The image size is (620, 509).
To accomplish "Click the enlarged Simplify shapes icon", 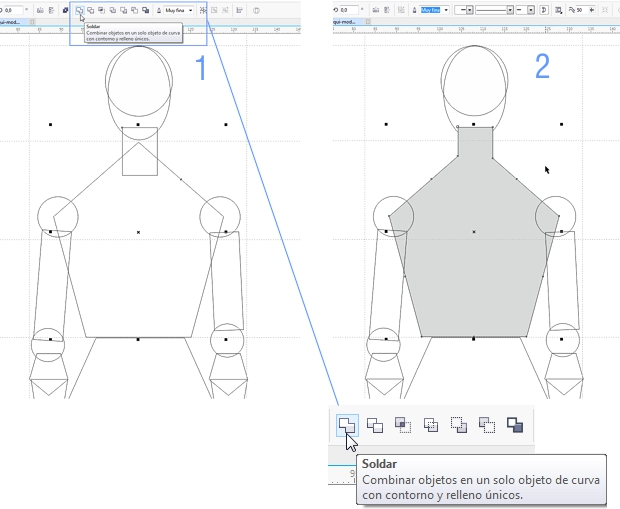I will pos(431,425).
